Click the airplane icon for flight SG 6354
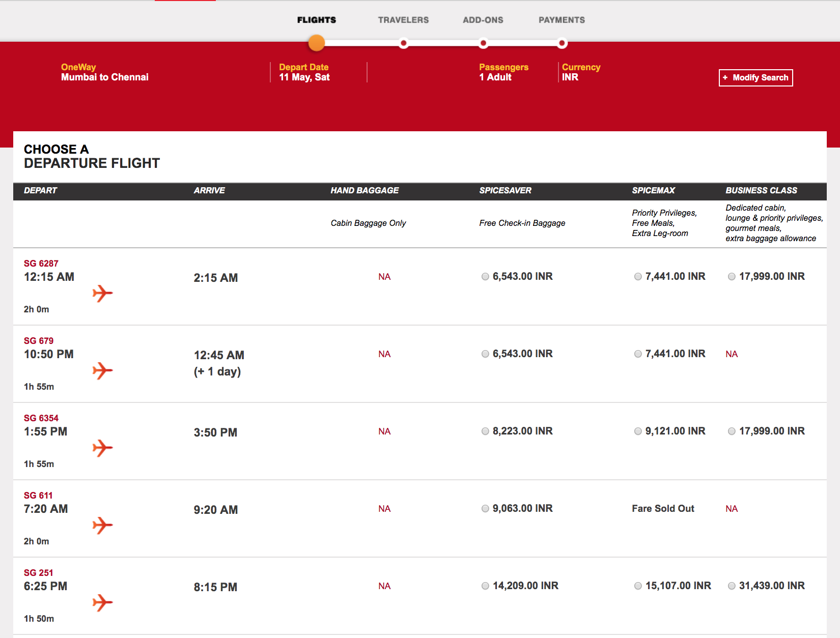The image size is (840, 638). 102,448
